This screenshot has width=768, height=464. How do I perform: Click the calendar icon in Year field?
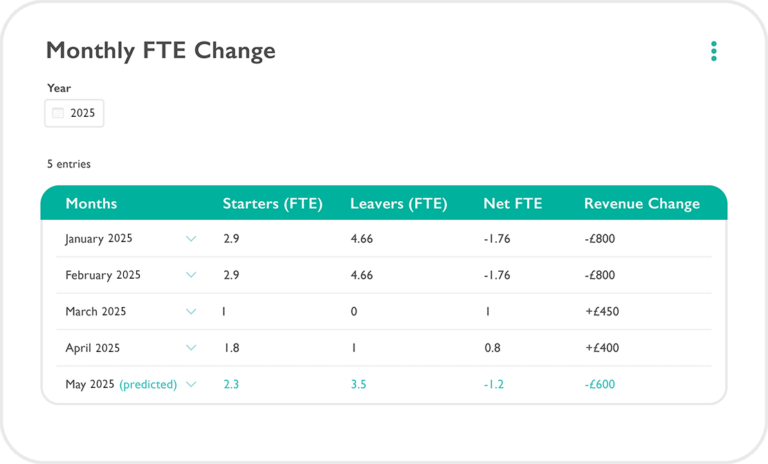point(58,113)
